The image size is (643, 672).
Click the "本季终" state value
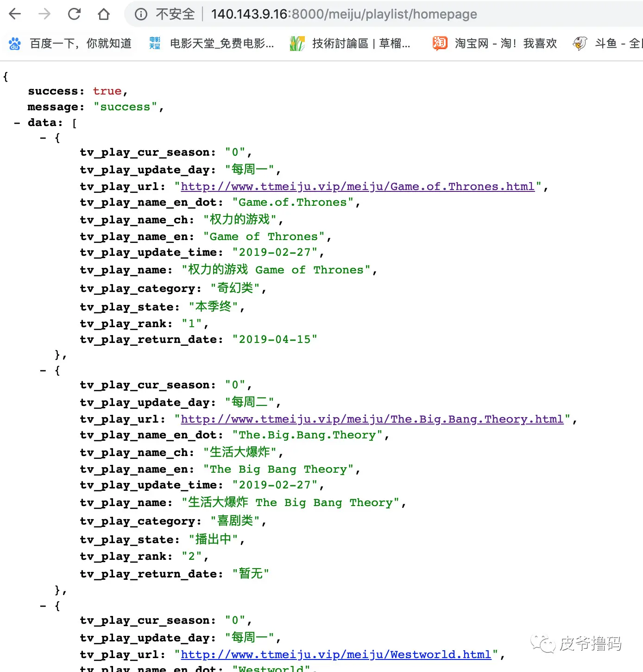[214, 306]
